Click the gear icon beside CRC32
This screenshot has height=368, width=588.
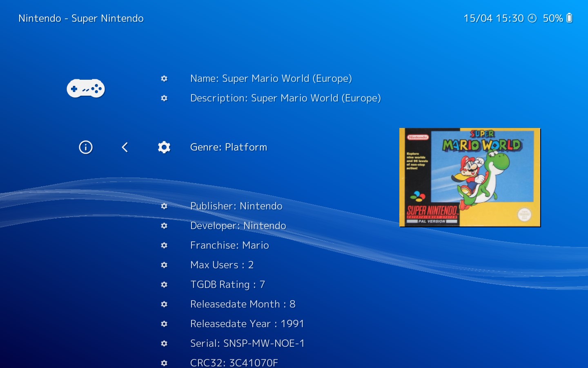click(164, 363)
